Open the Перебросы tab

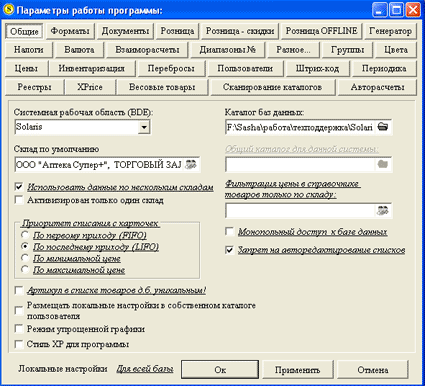point(171,68)
